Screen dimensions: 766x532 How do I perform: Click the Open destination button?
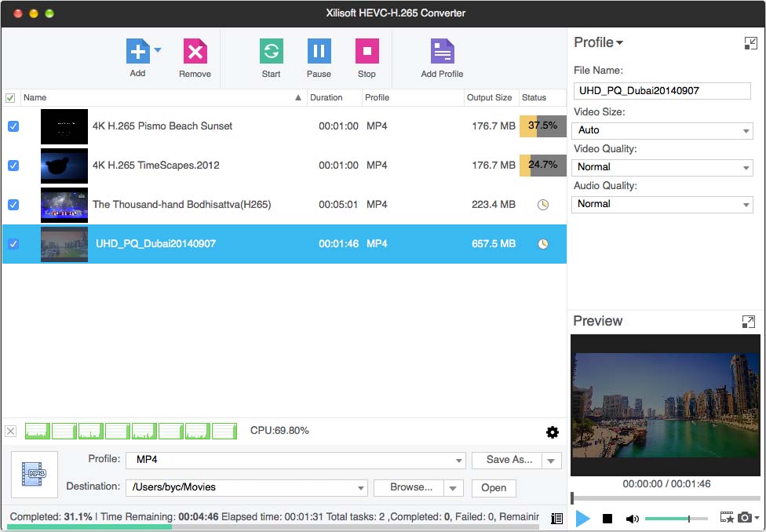[x=493, y=487]
